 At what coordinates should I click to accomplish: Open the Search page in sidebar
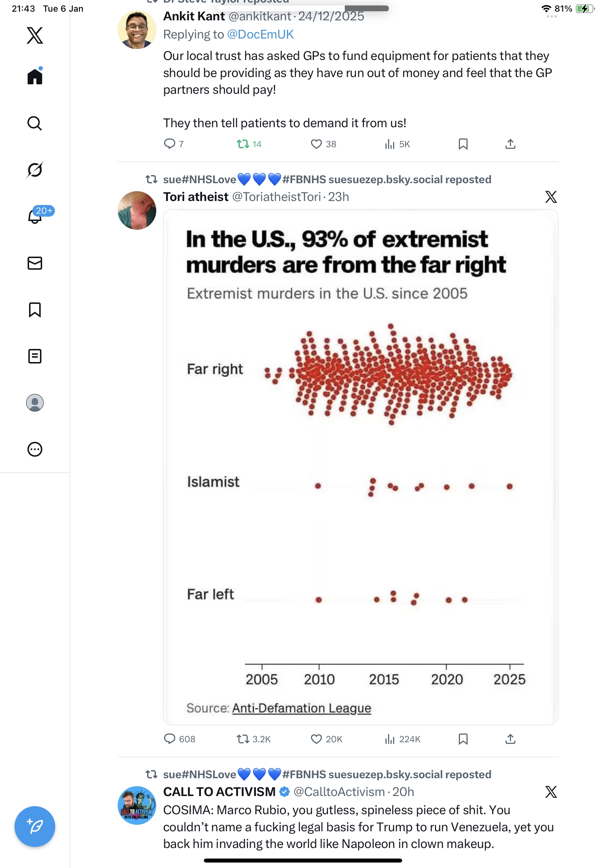click(35, 123)
